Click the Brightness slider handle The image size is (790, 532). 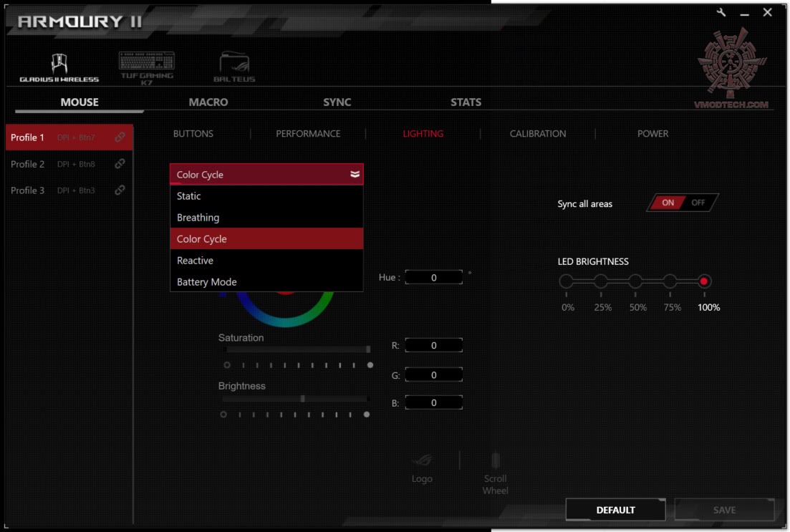coord(303,399)
